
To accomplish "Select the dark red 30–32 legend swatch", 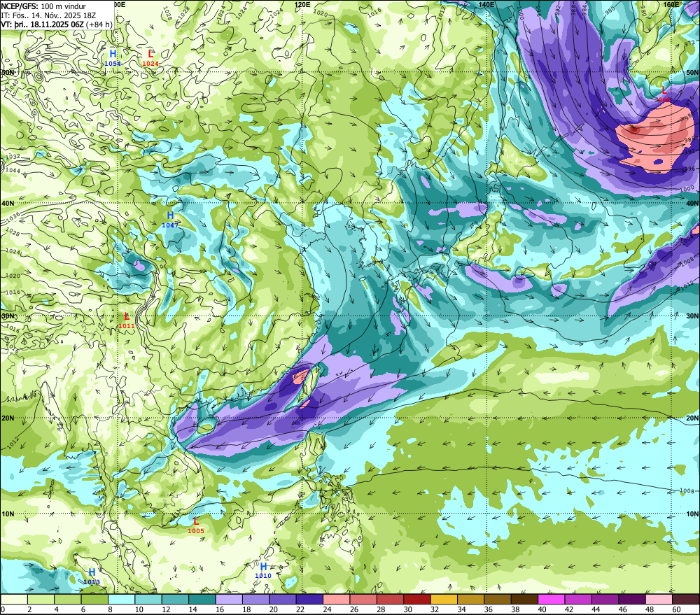I will [x=417, y=599].
